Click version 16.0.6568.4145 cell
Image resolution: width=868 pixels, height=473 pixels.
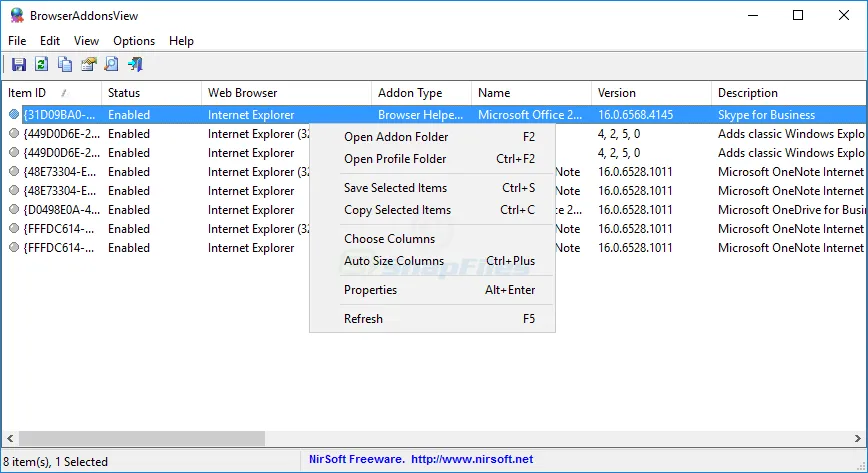click(636, 115)
